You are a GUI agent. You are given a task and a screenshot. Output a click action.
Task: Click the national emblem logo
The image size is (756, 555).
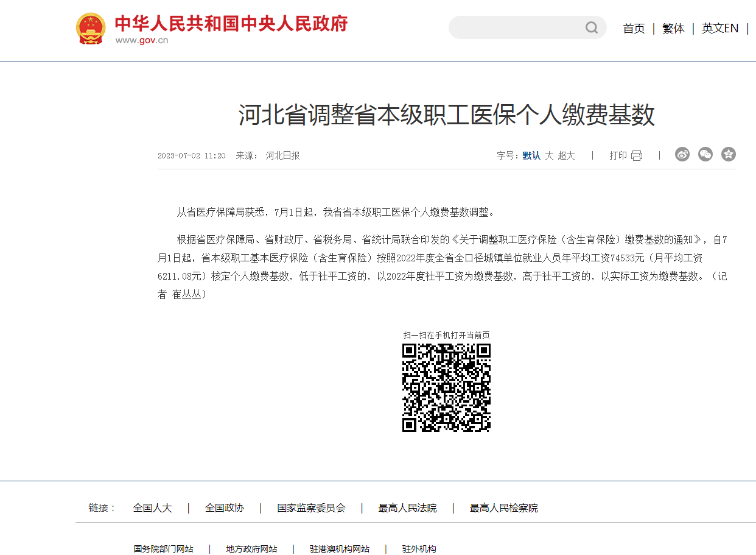[x=91, y=28]
